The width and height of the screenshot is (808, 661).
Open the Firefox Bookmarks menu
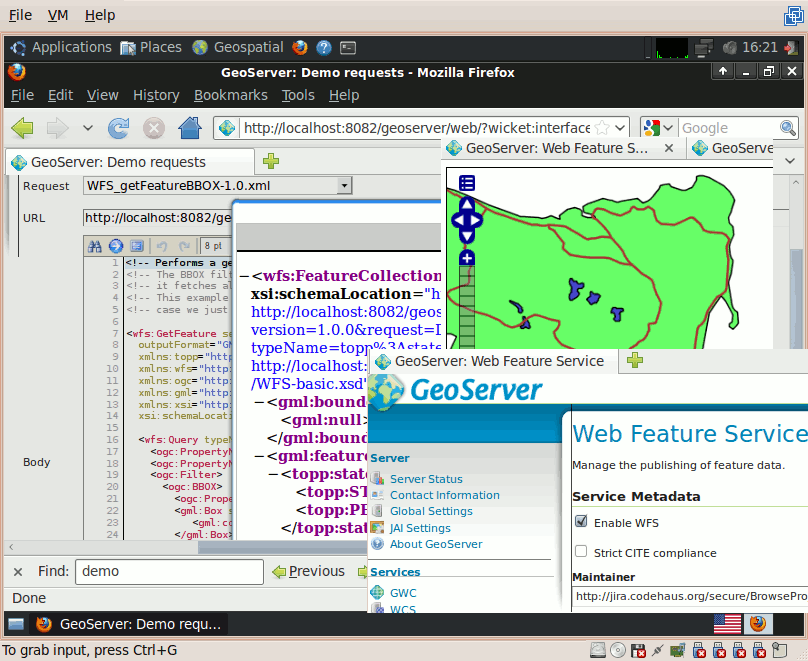(x=231, y=95)
